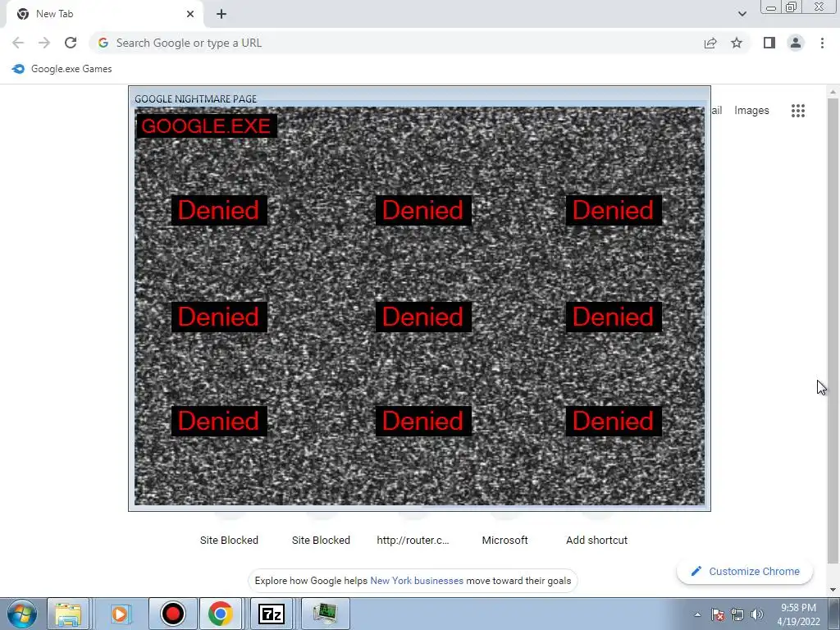The width and height of the screenshot is (840, 630).
Task: Launch the media player taskbar icon
Action: click(121, 614)
